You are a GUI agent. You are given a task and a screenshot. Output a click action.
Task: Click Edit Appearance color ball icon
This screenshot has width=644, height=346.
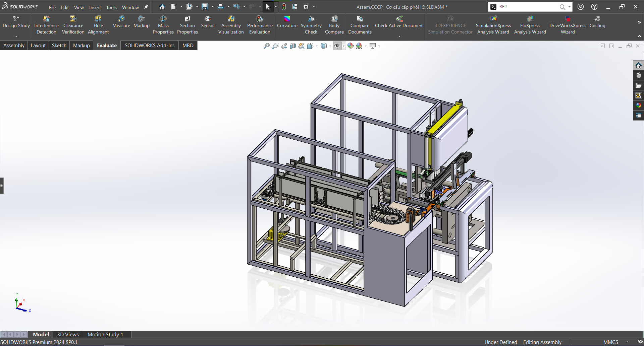[x=351, y=46]
